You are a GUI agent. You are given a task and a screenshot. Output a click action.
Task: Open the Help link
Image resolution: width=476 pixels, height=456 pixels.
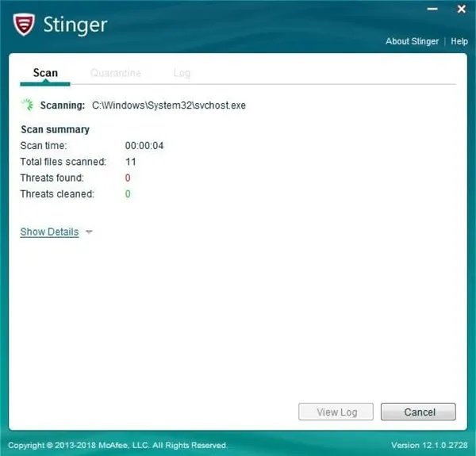point(459,41)
